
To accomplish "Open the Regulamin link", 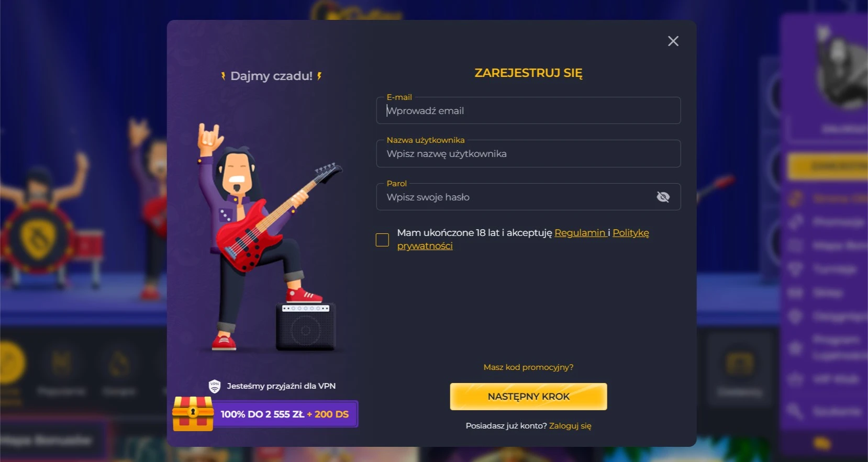I will [x=580, y=233].
